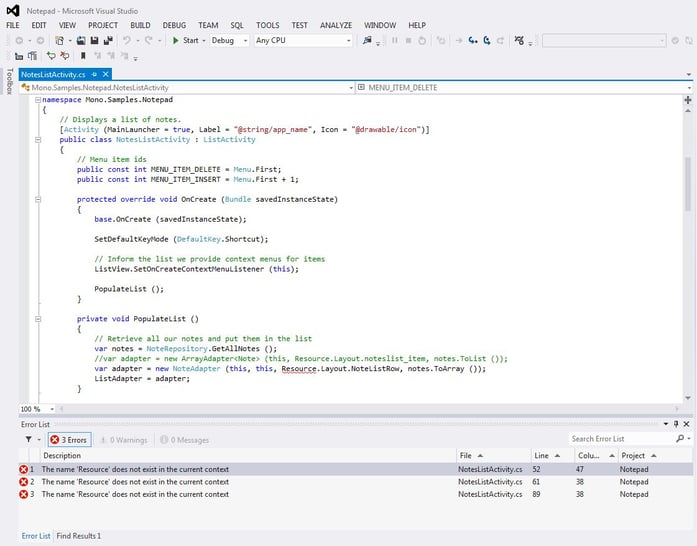The image size is (697, 546).
Task: Pin the NotesListActivity.cs tab
Action: click(94, 74)
